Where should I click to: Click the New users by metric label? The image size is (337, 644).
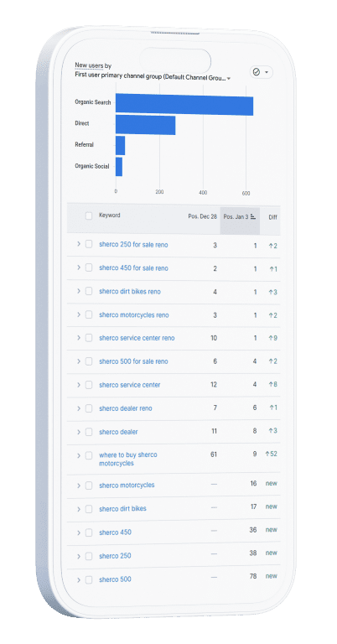click(x=93, y=65)
